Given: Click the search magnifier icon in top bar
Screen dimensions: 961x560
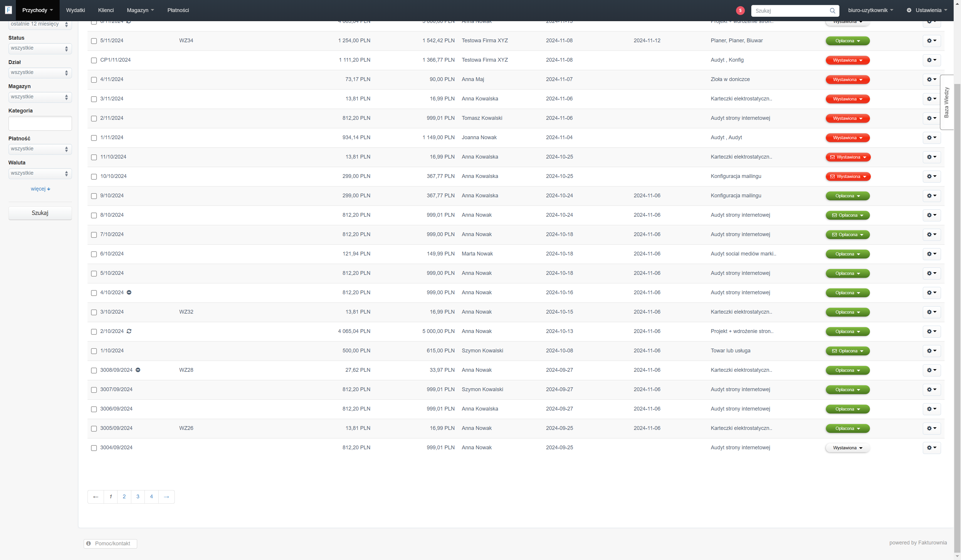Looking at the screenshot, I should (x=832, y=11).
